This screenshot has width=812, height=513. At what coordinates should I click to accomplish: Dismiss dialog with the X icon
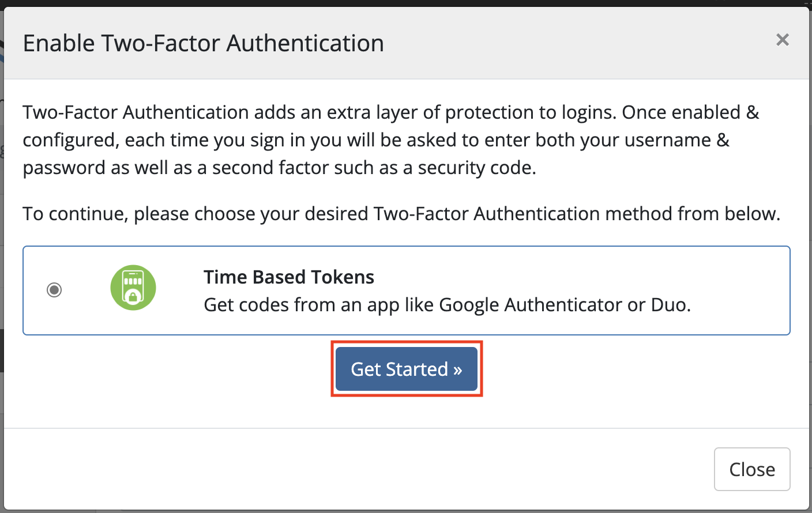(x=782, y=40)
